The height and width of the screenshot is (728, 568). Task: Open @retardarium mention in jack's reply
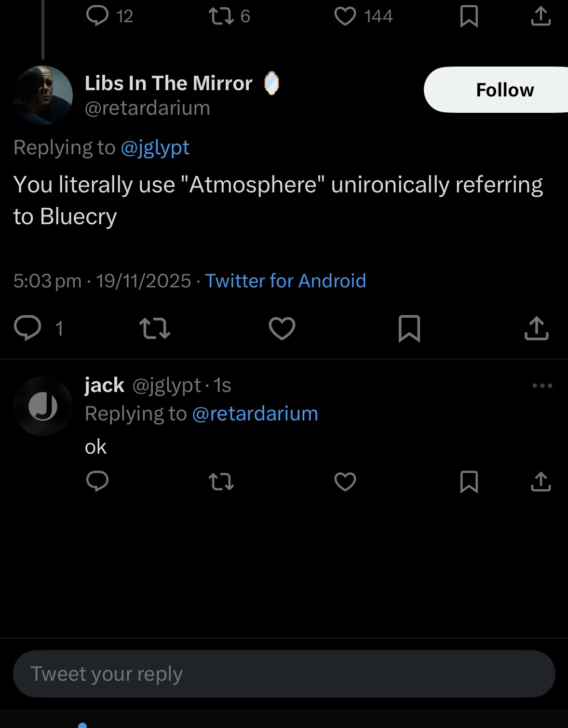tap(255, 414)
